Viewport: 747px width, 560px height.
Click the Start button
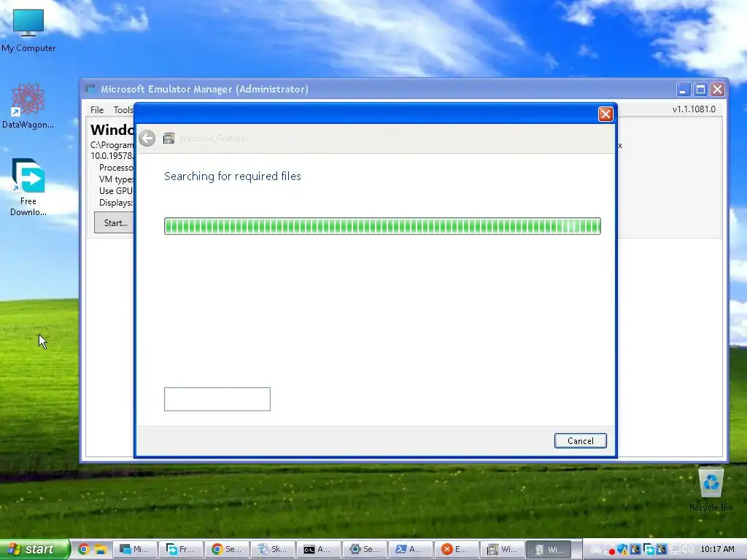pyautogui.click(x=34, y=549)
